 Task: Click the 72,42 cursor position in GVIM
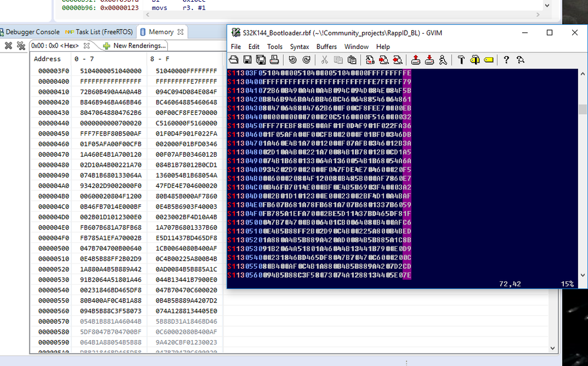tap(510, 284)
